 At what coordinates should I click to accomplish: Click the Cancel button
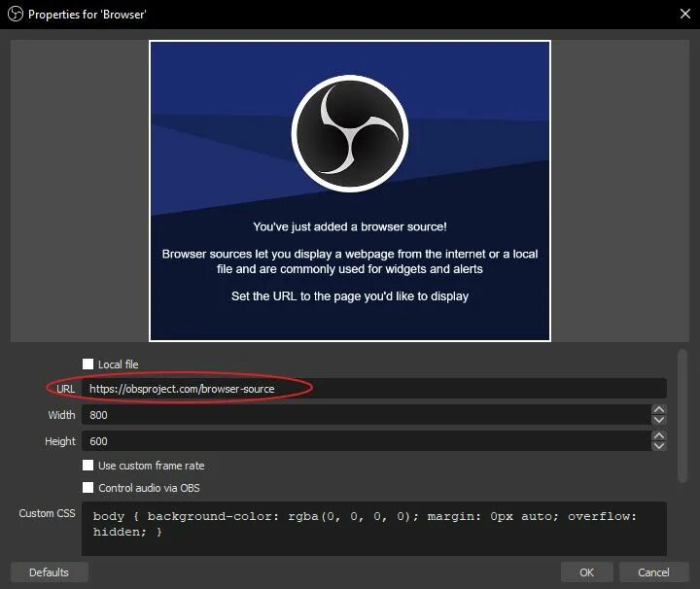point(653,572)
